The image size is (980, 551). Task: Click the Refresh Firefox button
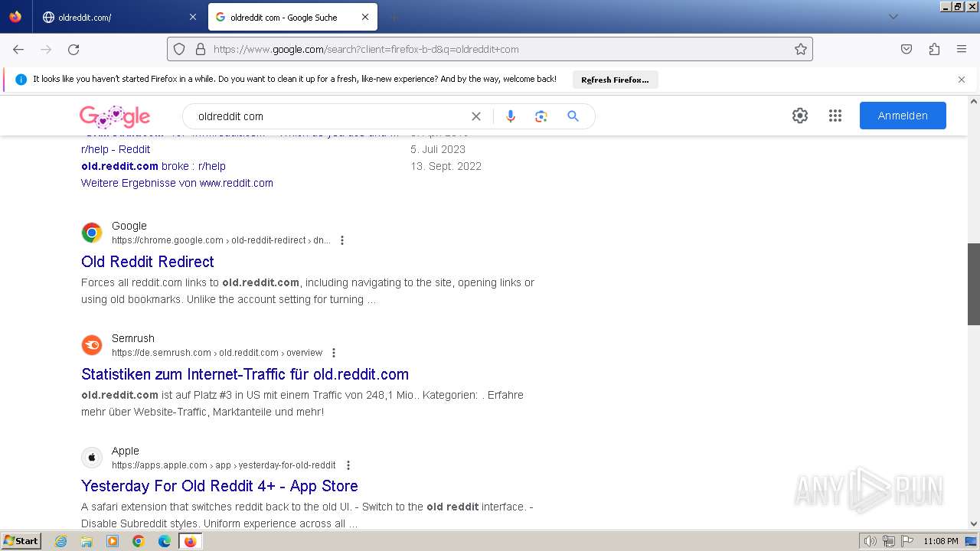615,80
